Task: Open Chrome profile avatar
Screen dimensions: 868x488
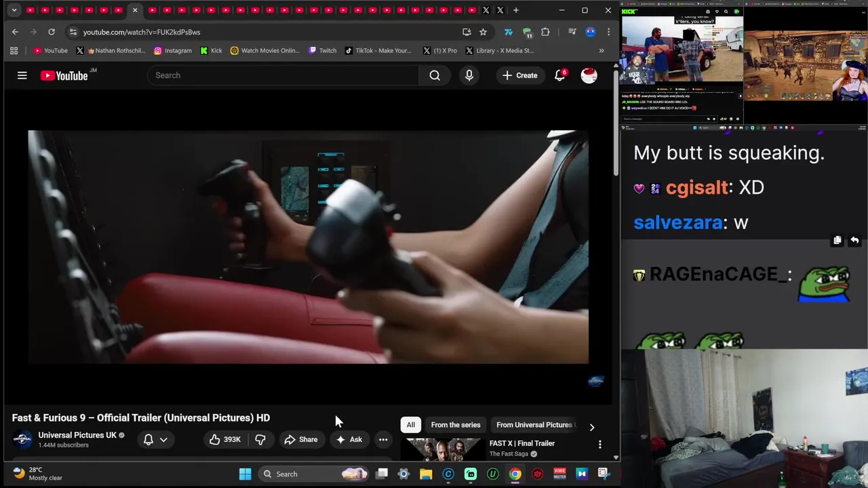Action: coord(591,32)
